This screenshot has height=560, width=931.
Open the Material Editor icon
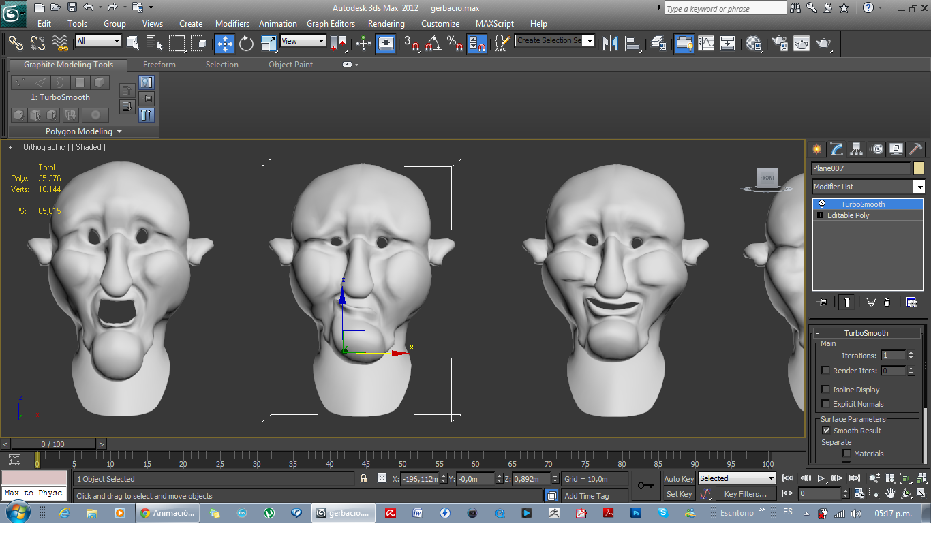tap(754, 44)
